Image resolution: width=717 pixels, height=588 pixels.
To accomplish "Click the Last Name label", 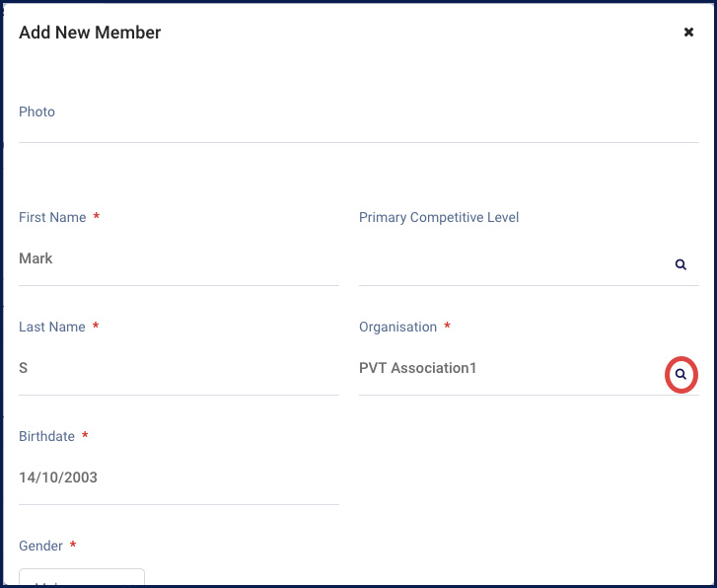I will tap(52, 328).
